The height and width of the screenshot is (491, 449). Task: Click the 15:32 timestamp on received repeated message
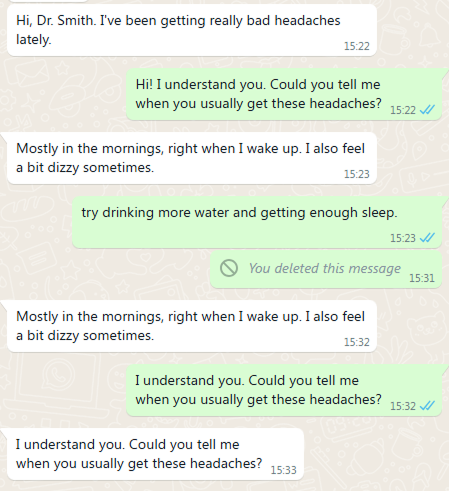pyautogui.click(x=357, y=342)
